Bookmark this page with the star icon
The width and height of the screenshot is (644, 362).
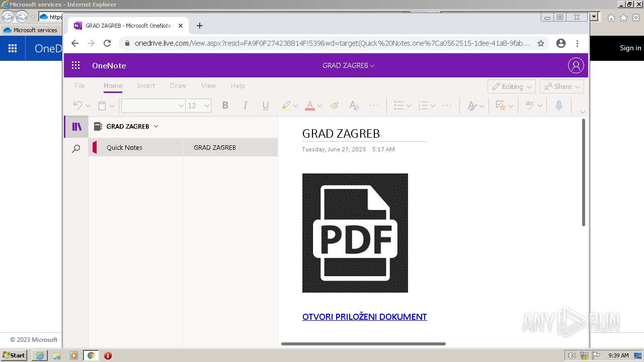click(541, 43)
